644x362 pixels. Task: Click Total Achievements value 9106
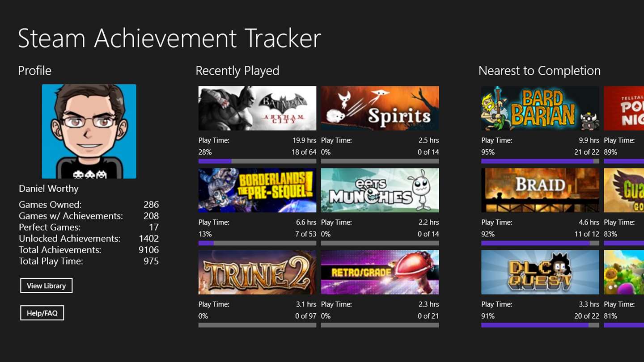click(149, 250)
